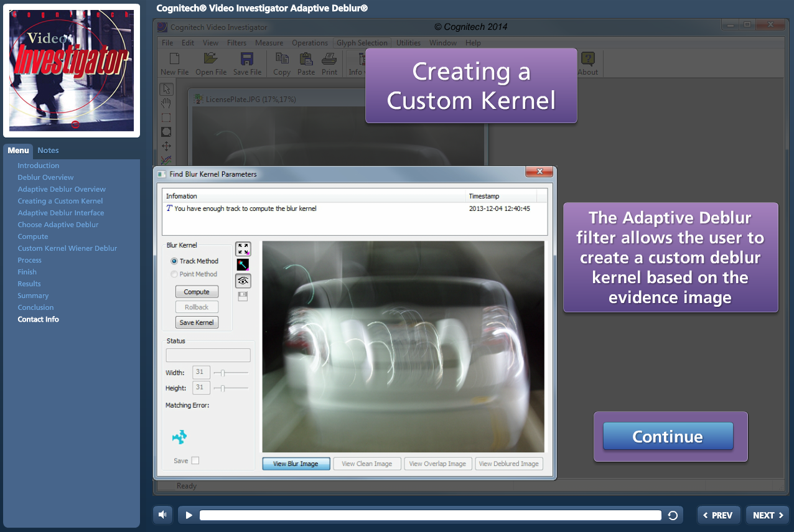This screenshot has height=532, width=794.
Task: Switch to the Notes tab
Action: point(48,150)
